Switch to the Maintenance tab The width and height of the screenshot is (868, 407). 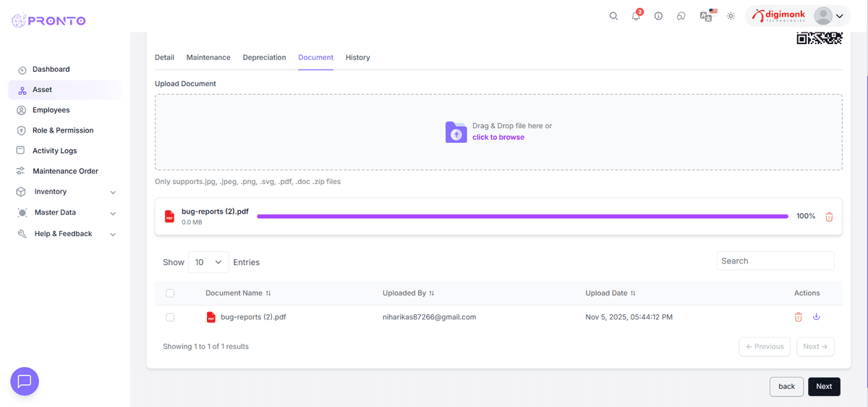pos(208,57)
